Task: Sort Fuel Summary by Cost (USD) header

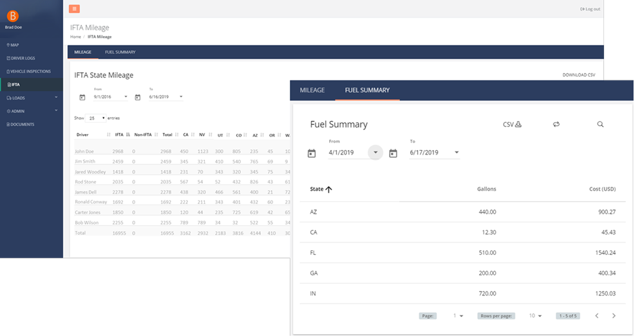Action: [602, 189]
